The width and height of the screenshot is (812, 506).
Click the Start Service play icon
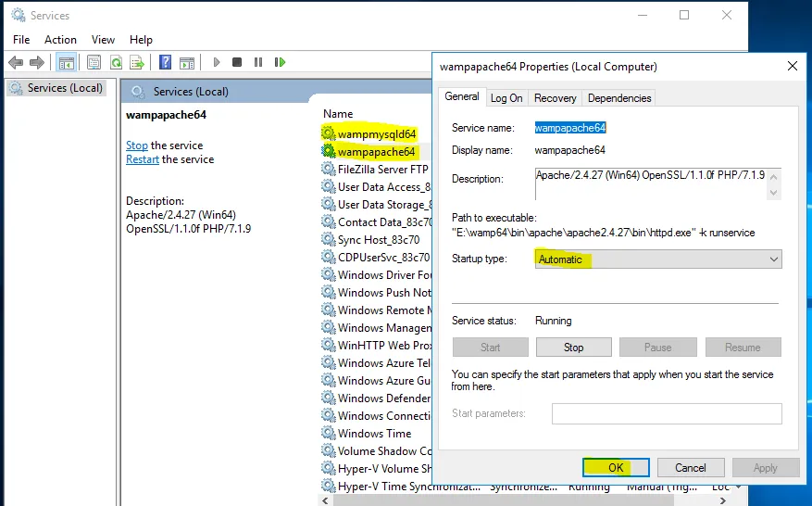pos(217,62)
